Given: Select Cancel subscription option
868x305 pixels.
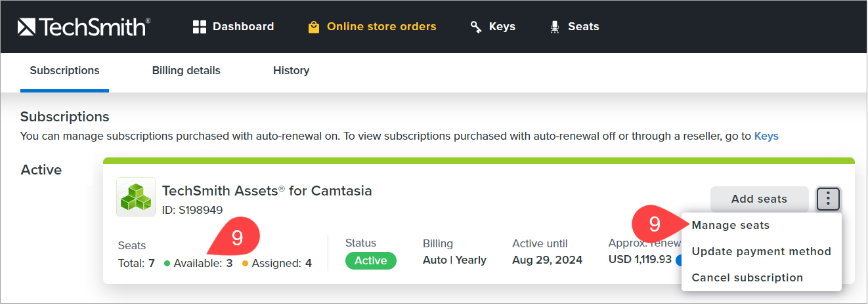Looking at the screenshot, I should pyautogui.click(x=747, y=278).
